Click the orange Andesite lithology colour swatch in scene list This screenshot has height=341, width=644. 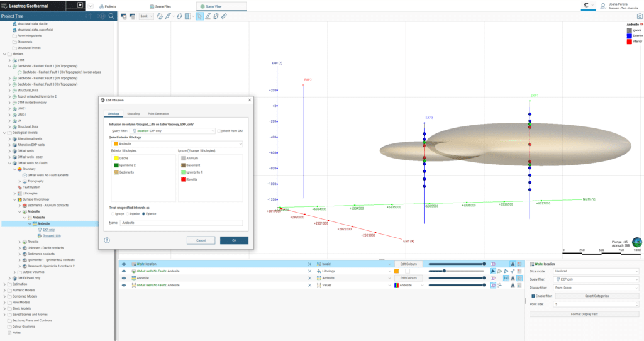[397, 271]
